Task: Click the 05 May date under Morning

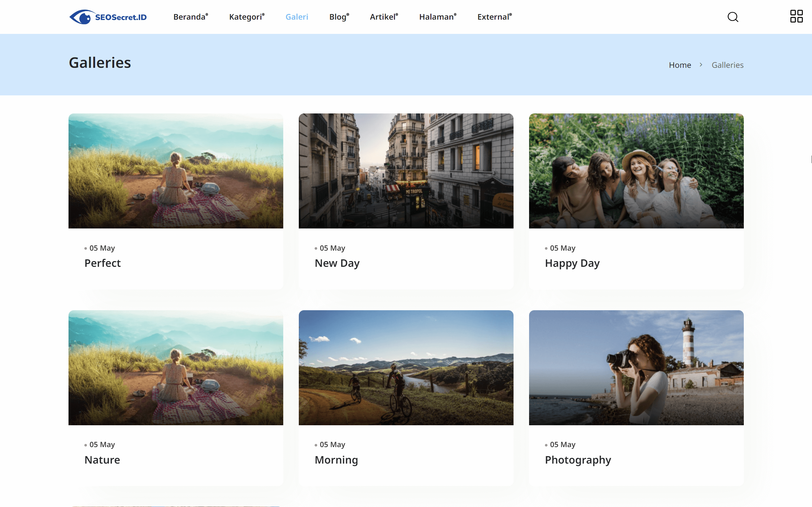Action: [x=332, y=444]
